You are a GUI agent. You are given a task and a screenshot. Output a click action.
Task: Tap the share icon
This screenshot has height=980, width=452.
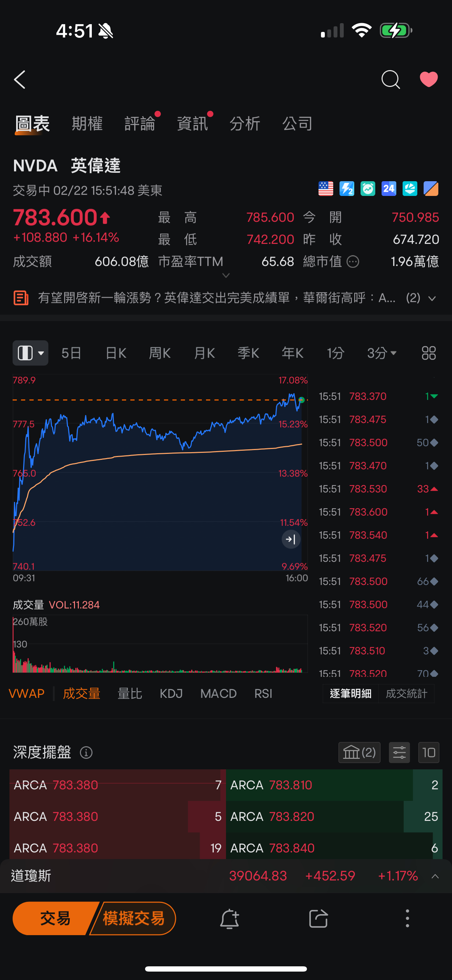click(319, 919)
